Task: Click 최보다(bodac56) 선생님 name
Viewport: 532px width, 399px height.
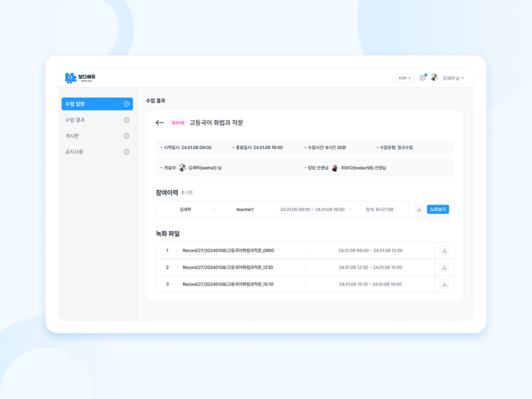Action: point(363,168)
